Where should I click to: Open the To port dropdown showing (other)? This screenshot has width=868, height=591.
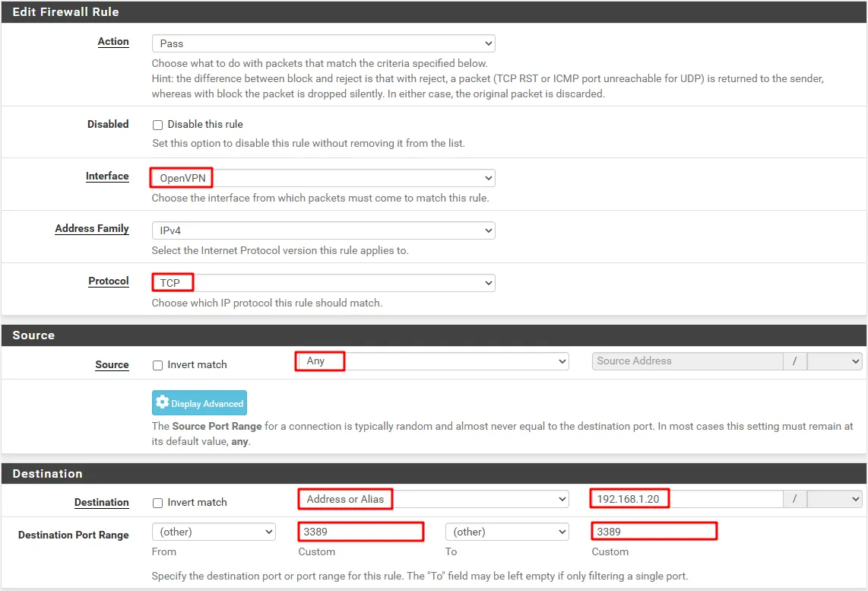(x=507, y=532)
